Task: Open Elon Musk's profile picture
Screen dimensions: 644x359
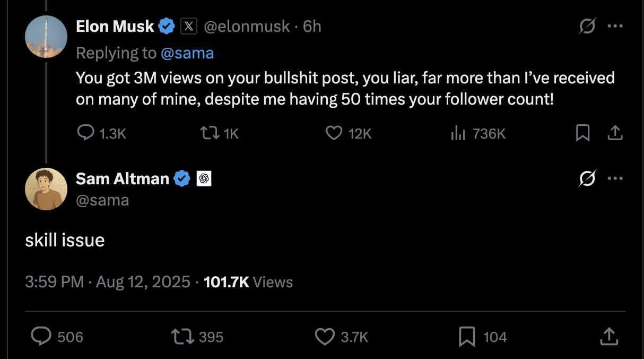Action: click(46, 37)
